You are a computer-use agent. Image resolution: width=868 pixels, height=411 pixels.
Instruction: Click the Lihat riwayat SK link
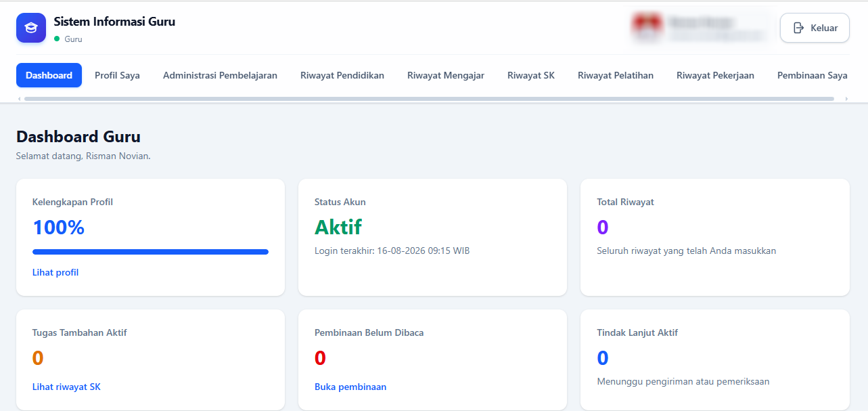66,387
